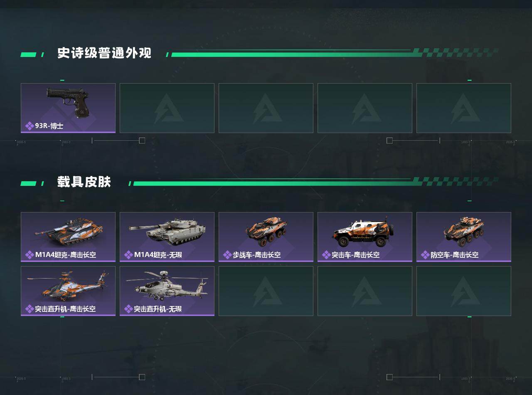Select the 突击直升机-无瑕 helicopter skin card
Image resolution: width=532 pixels, height=395 pixels.
[x=167, y=291]
